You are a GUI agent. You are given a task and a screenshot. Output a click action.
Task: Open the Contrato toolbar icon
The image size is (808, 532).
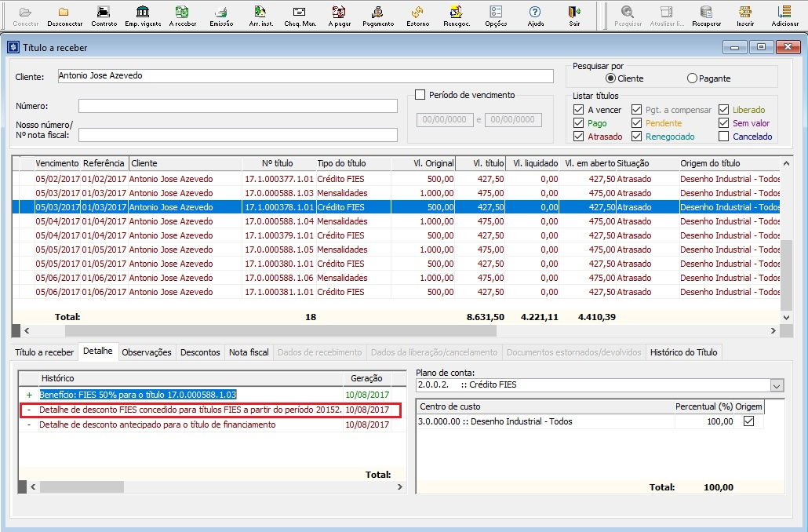pos(104,13)
